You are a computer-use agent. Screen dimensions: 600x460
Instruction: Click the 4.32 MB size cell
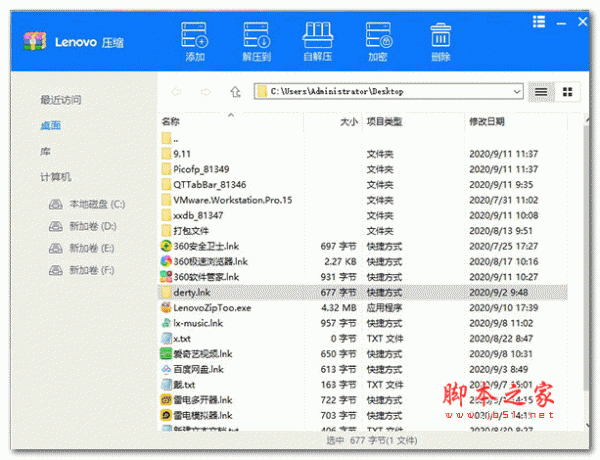click(x=339, y=308)
